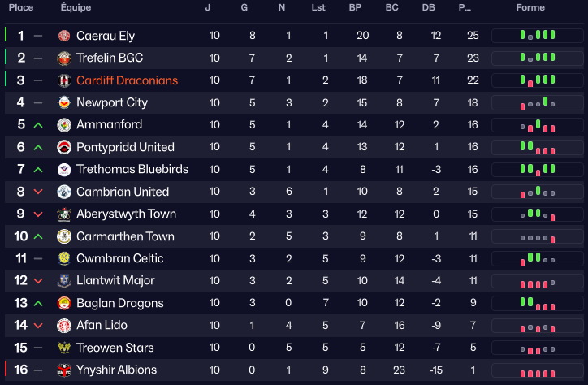The image size is (588, 385).
Task: Sort table by DB goal difference header
Action: pyautogui.click(x=429, y=7)
